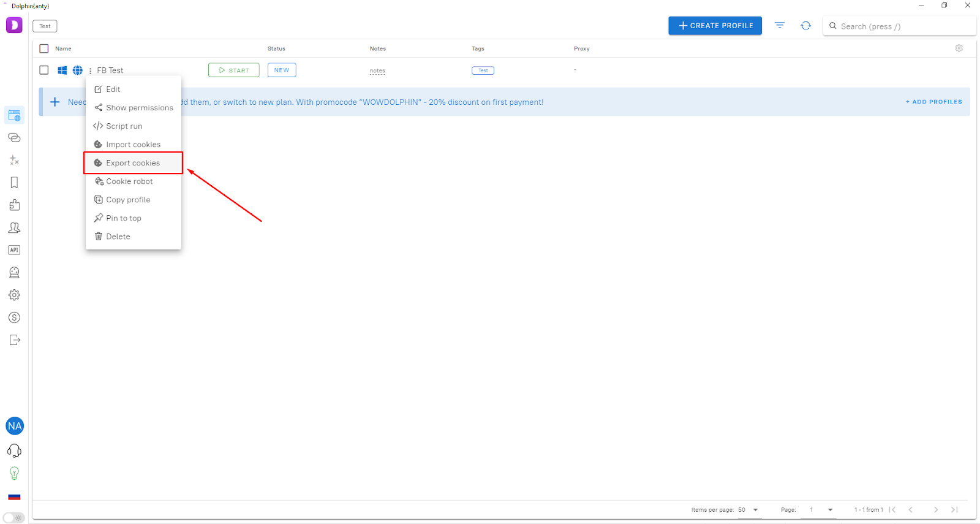Expand the items per page dropdown

pyautogui.click(x=750, y=510)
